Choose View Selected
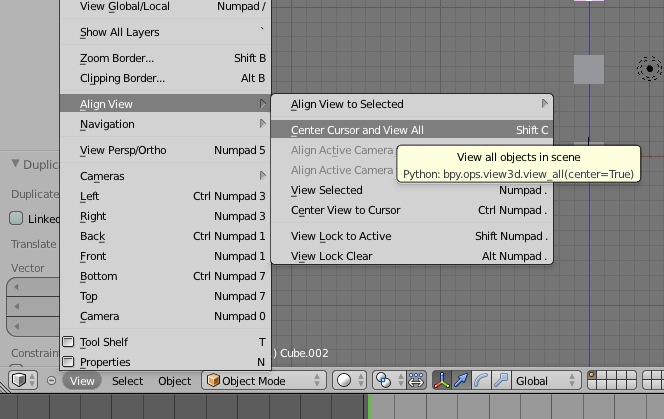This screenshot has height=419, width=664. click(412, 190)
